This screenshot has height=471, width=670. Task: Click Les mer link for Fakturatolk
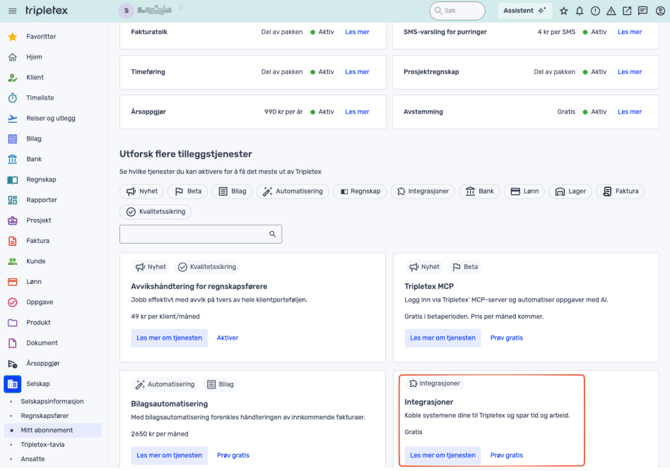pos(357,32)
